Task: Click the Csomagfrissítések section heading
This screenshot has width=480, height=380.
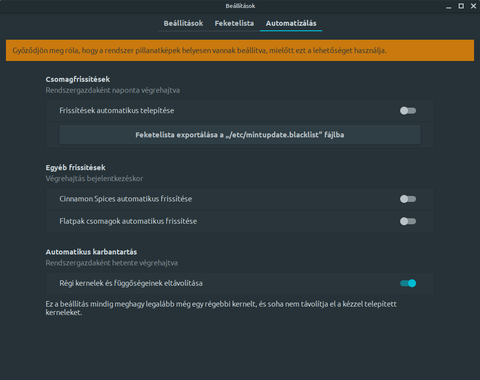Action: point(78,79)
